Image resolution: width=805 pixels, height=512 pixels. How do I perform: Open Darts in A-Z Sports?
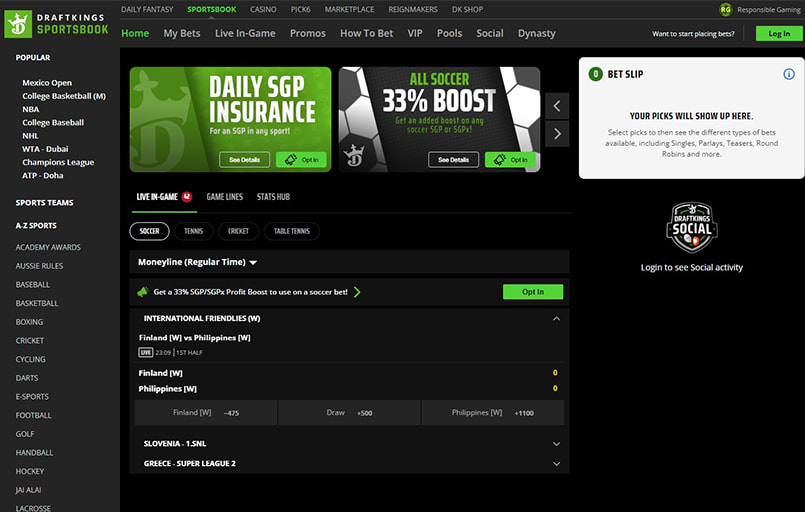27,378
